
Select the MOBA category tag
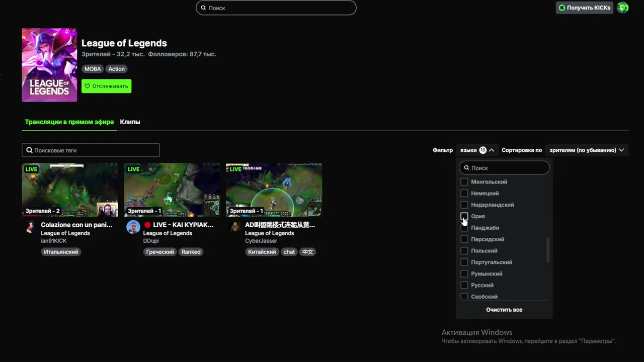93,69
